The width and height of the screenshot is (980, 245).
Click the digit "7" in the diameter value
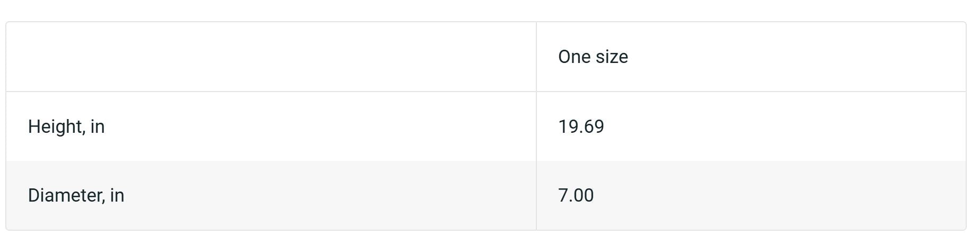click(x=563, y=195)
